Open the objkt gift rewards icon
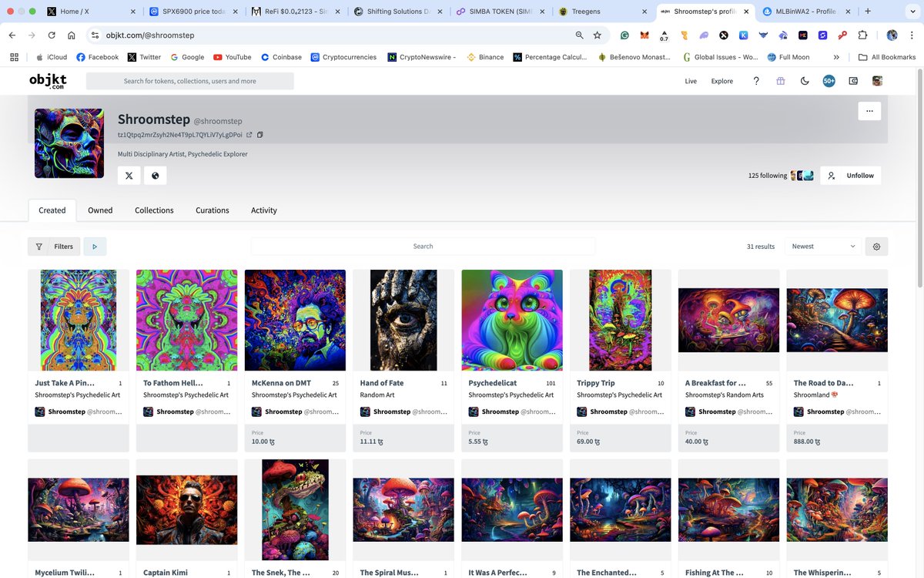Image resolution: width=924 pixels, height=578 pixels. tap(780, 81)
